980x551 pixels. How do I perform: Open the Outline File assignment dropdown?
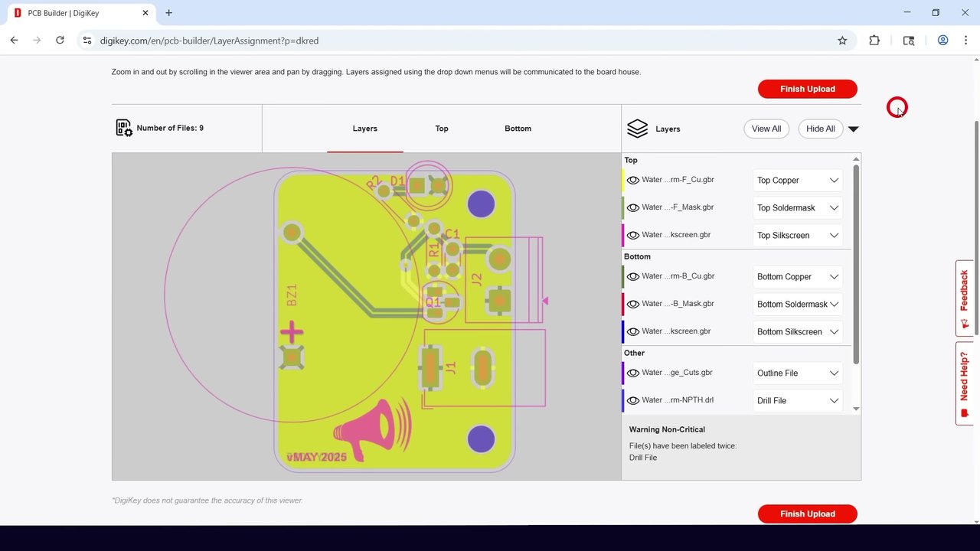[798, 373]
